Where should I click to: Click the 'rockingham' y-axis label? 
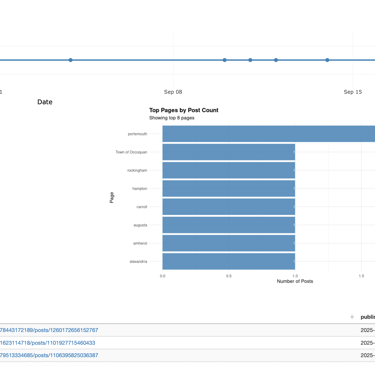[137, 170]
